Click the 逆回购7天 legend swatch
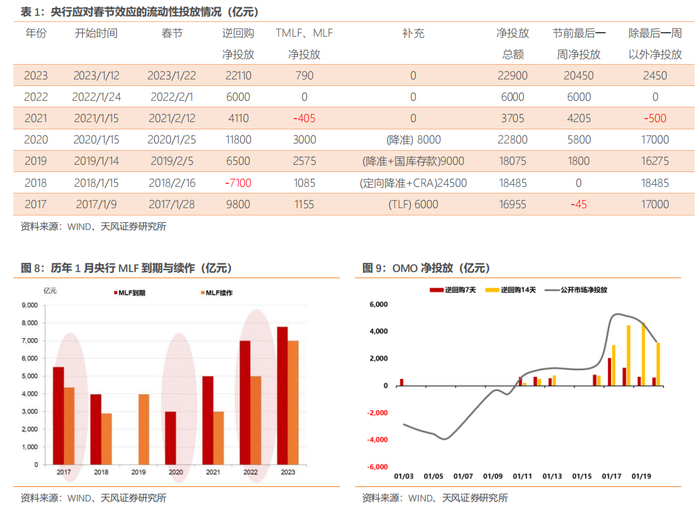700x513 pixels. coord(436,290)
